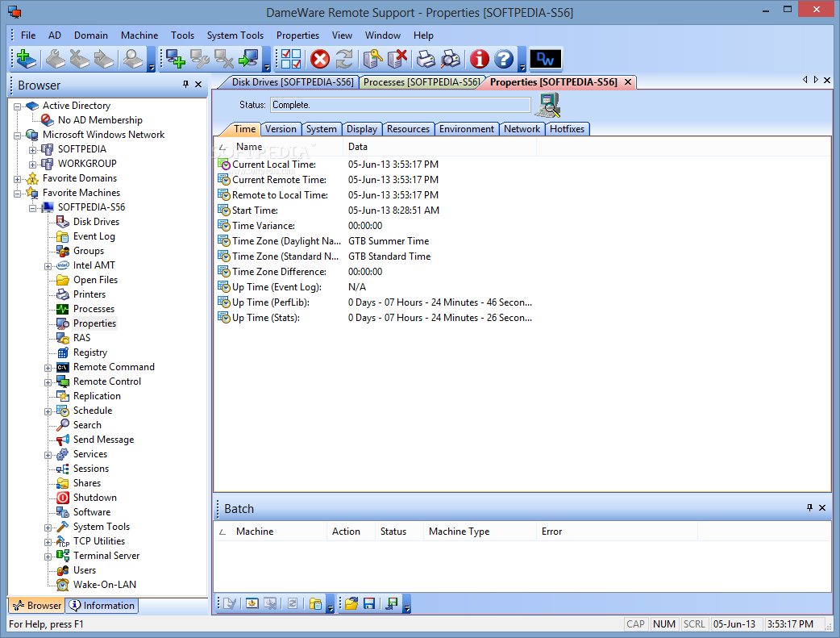Click the computer search icon next to Status
Image resolution: width=840 pixels, height=638 pixels.
tap(549, 105)
